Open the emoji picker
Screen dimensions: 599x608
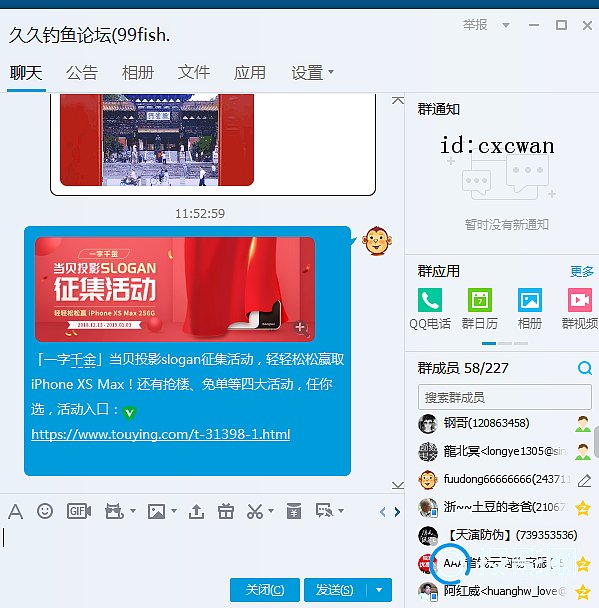pos(45,511)
